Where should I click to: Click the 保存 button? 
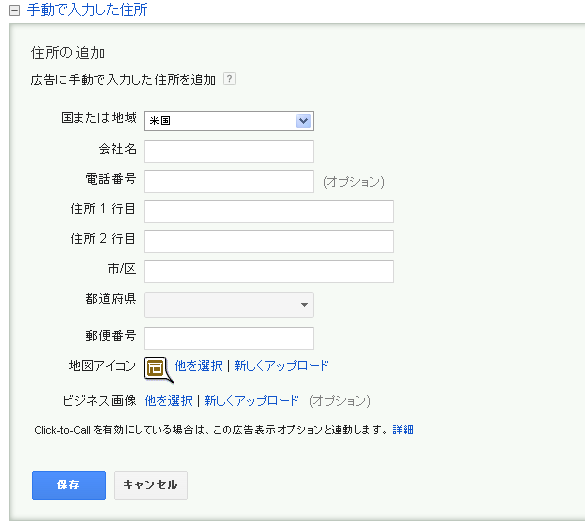point(69,485)
